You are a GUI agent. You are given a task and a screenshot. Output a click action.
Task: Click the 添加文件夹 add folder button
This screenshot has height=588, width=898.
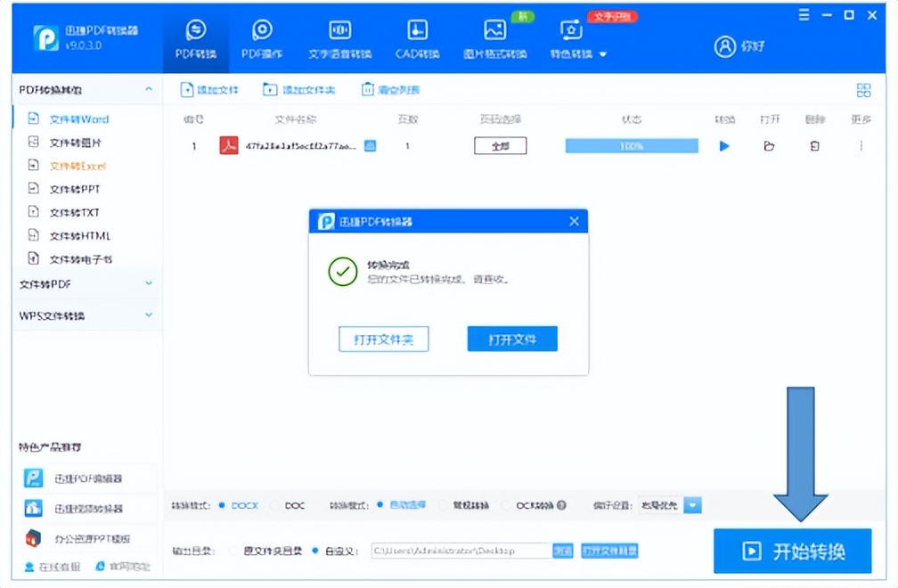click(x=299, y=90)
